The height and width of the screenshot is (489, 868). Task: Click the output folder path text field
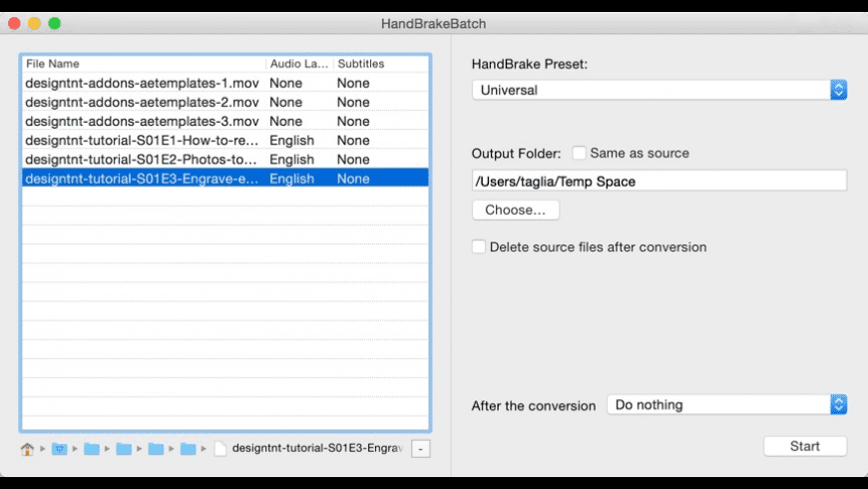pyautogui.click(x=659, y=181)
